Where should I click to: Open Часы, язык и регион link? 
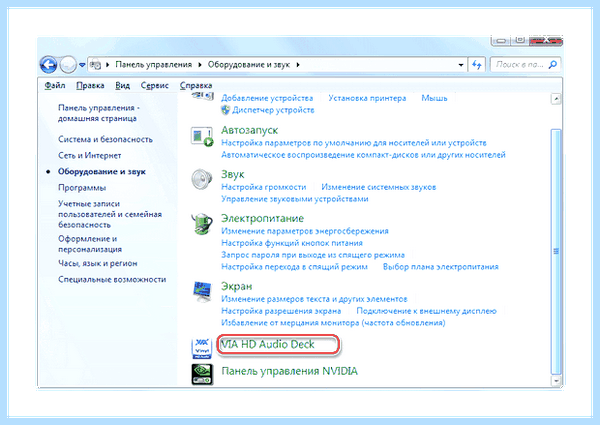(x=98, y=263)
